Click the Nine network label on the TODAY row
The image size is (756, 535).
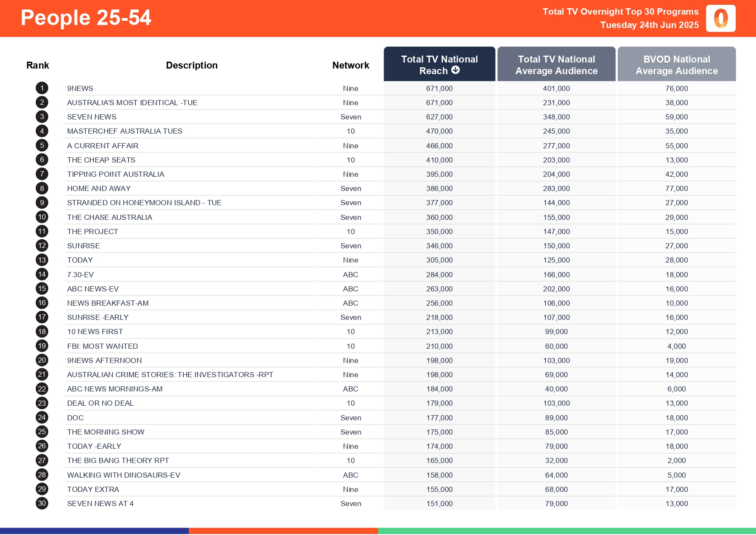pyautogui.click(x=350, y=260)
